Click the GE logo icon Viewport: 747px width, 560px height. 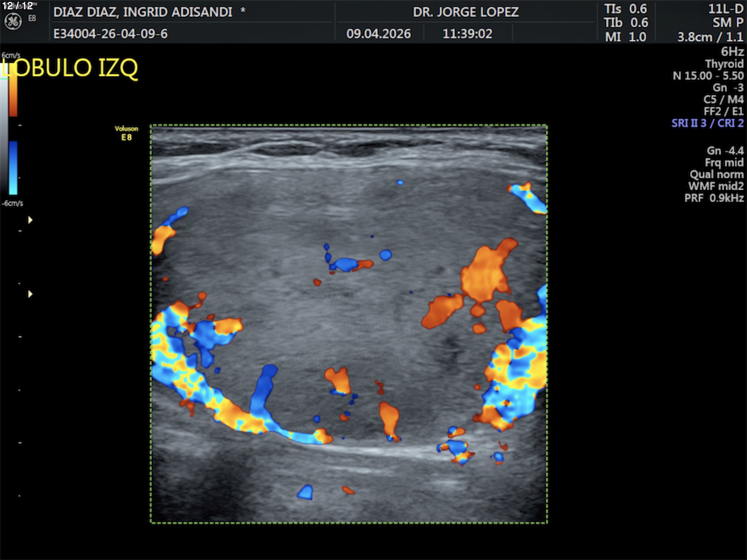13,22
